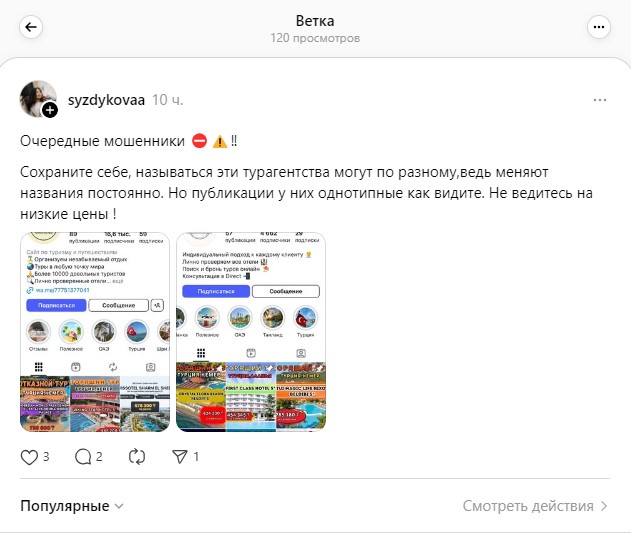Image resolution: width=631 pixels, height=534 pixels.
Task: Follow syzdykovaa via plus badge
Action: pyautogui.click(x=50, y=110)
